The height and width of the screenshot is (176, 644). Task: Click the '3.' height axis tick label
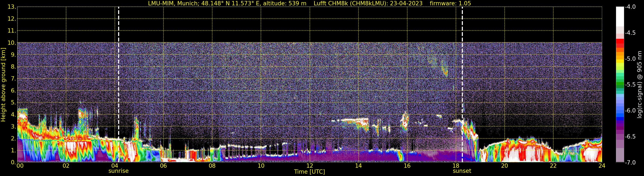pos(13,126)
